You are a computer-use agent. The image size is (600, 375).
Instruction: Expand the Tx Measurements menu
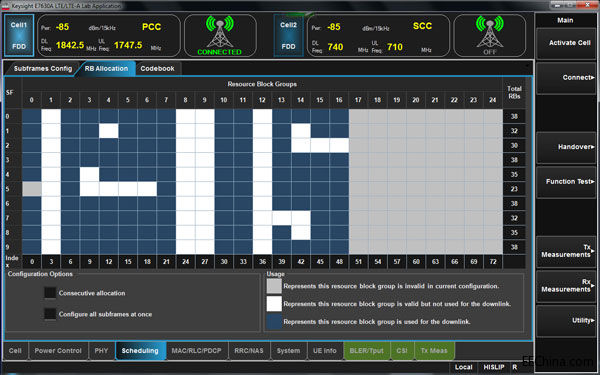(x=566, y=251)
